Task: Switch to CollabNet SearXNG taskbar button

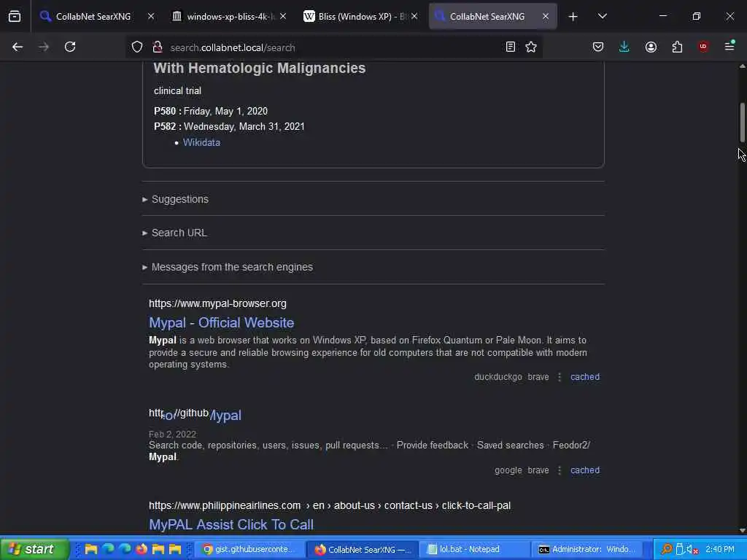Action: pyautogui.click(x=363, y=550)
